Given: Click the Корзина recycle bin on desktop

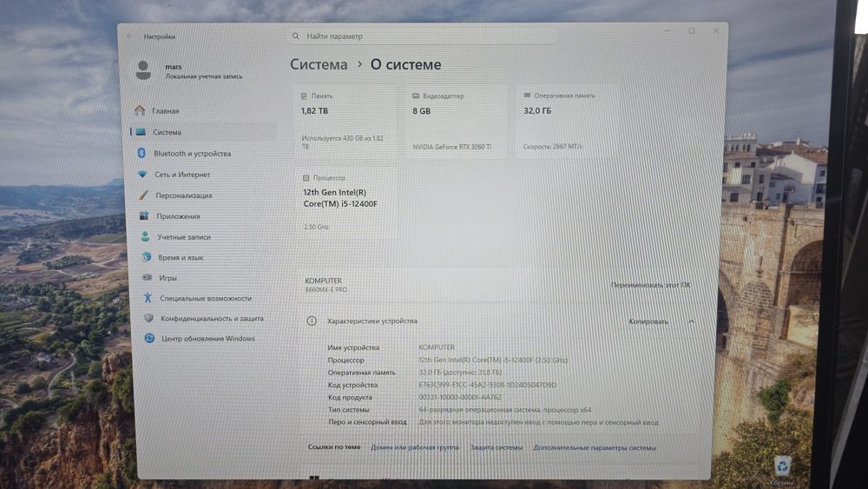Looking at the screenshot, I should 782,471.
